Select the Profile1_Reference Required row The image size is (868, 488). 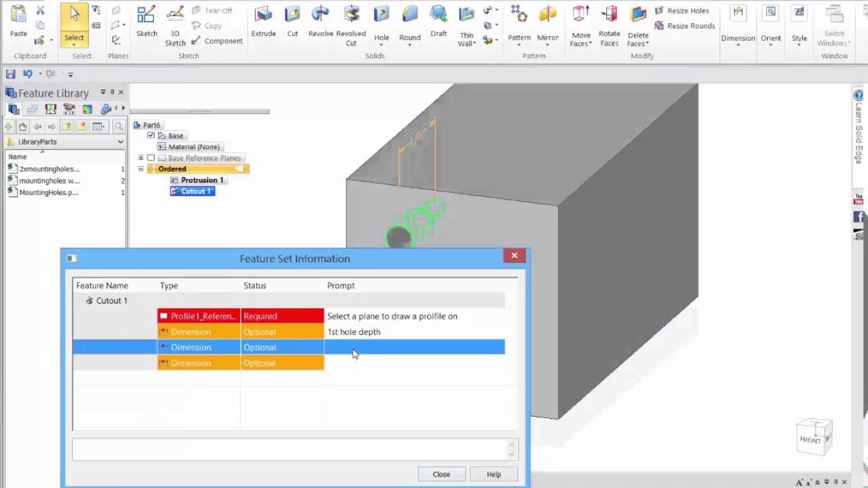coord(289,316)
